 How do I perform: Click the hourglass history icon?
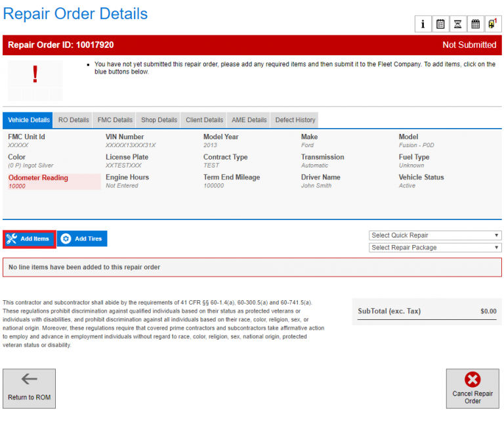tap(458, 24)
